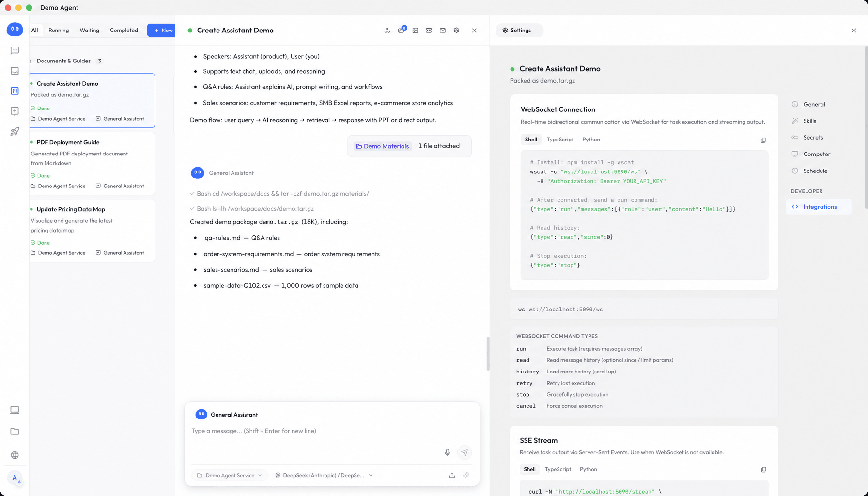Open the Secrets settings section
The image size is (868, 496).
pos(819,138)
